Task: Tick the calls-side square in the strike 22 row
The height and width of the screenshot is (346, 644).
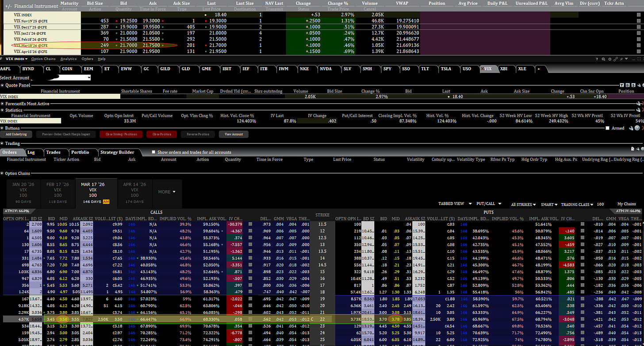Action: click(250, 319)
